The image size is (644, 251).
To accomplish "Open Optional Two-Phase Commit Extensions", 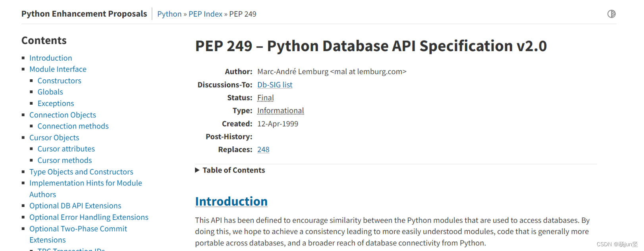I will point(78,234).
